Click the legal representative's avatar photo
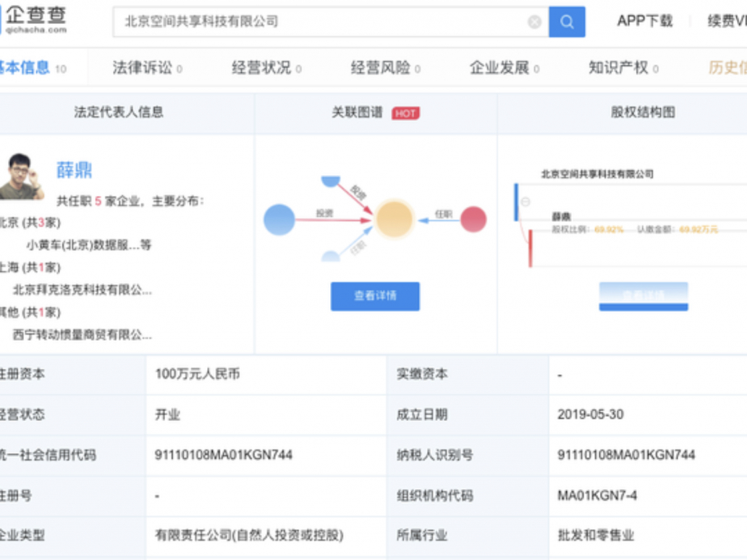Screen dimensions: 747x560 (21, 177)
